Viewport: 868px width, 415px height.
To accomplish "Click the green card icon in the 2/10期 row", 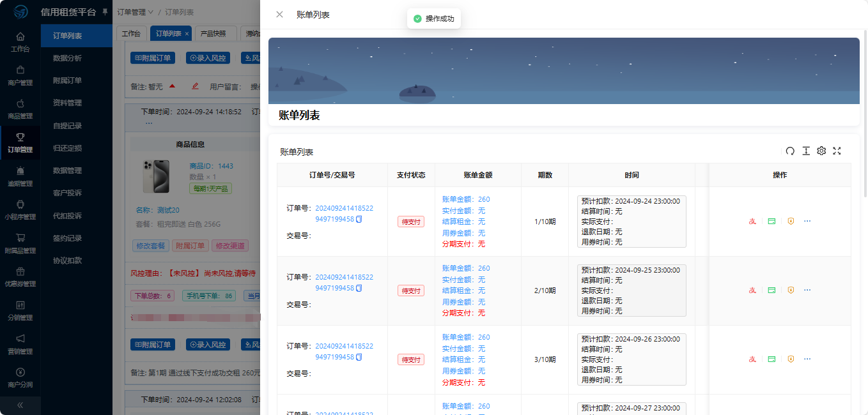I will tap(771, 290).
